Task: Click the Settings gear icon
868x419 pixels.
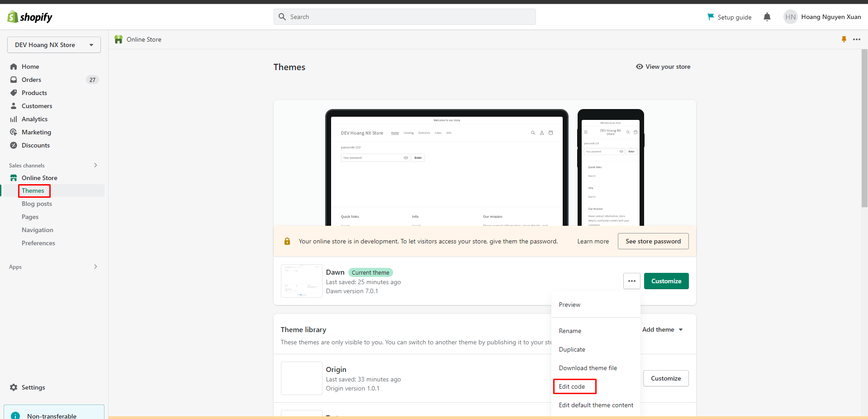Action: tap(14, 387)
